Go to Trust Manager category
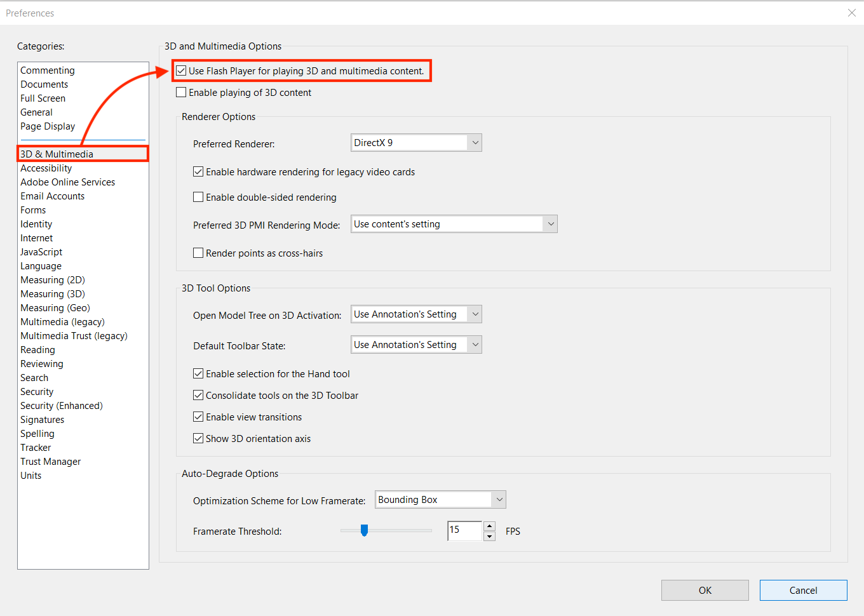This screenshot has height=616, width=864. 51,462
